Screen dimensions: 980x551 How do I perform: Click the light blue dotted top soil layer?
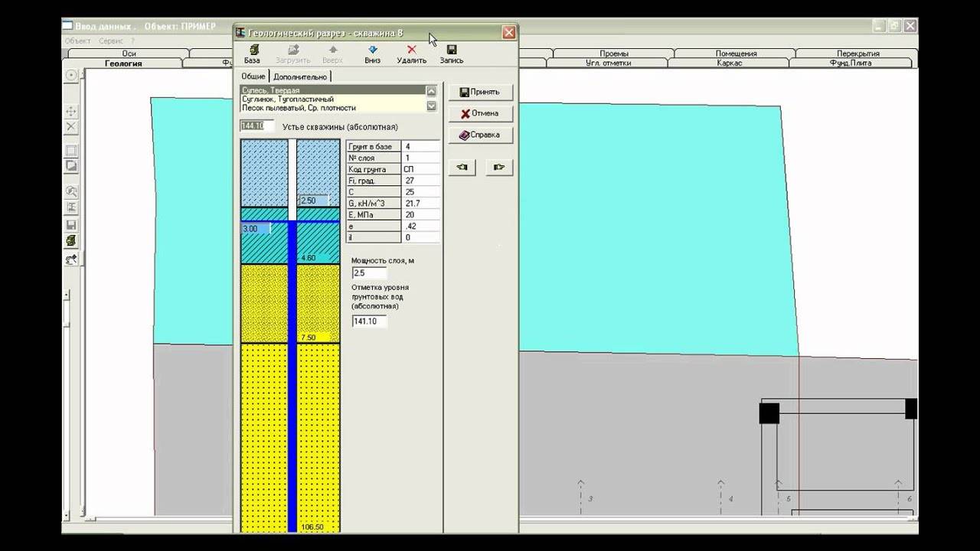[x=264, y=173]
